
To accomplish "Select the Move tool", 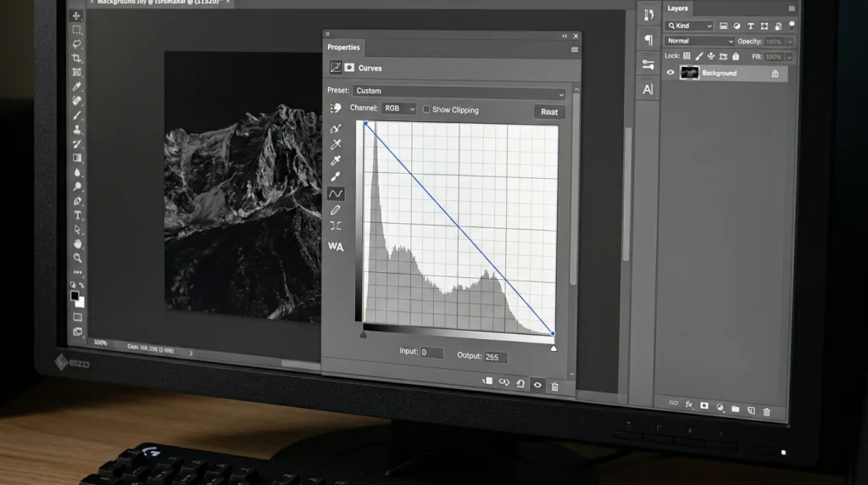I will (x=76, y=15).
